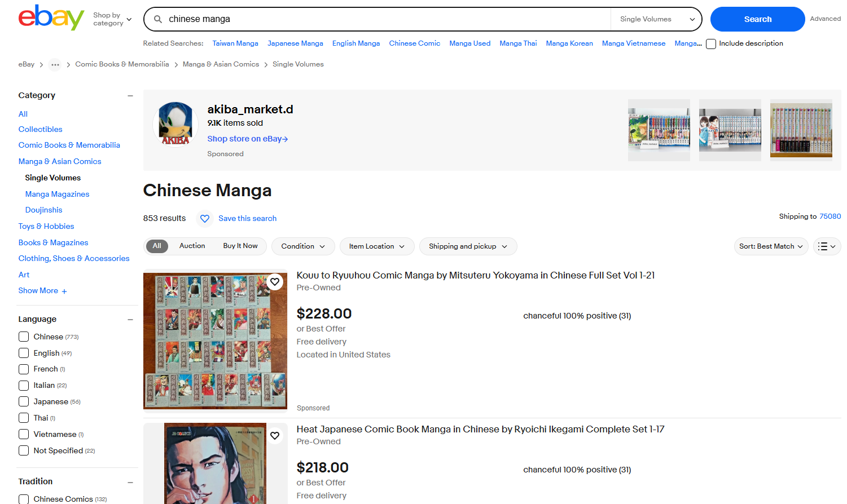Click the eBay logo
This screenshot has width=847, height=504.
(x=51, y=18)
